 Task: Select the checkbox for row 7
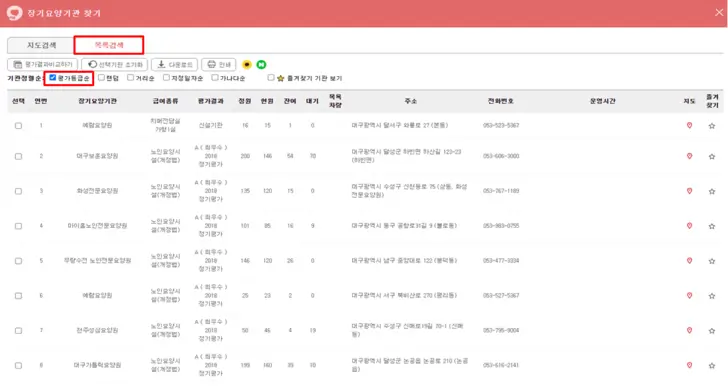(18, 330)
